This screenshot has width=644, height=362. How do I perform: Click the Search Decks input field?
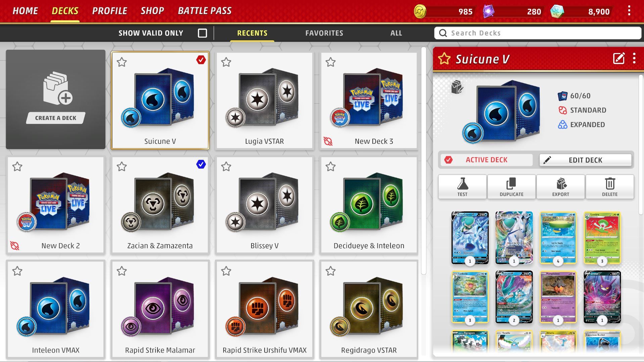538,33
